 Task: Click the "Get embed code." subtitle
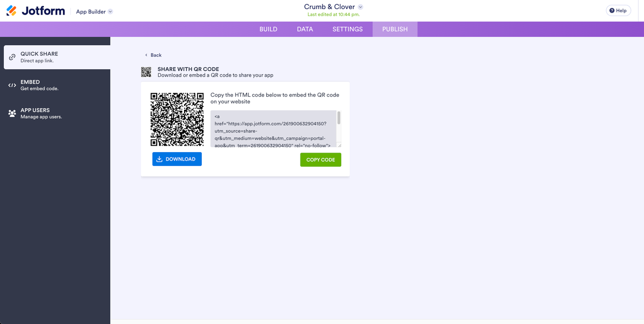click(40, 89)
